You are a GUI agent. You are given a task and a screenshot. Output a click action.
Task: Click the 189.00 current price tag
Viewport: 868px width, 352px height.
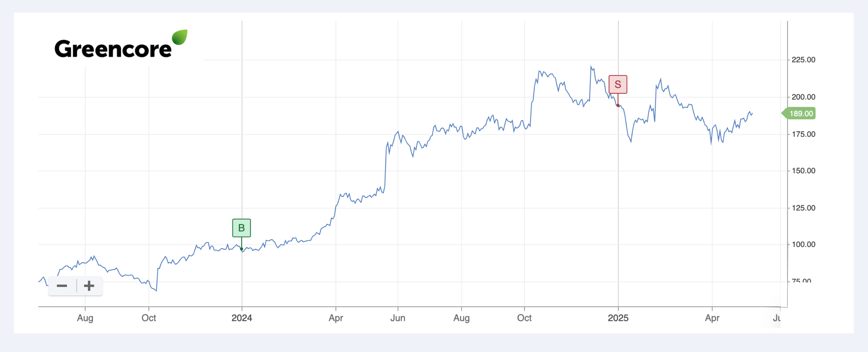coord(799,114)
